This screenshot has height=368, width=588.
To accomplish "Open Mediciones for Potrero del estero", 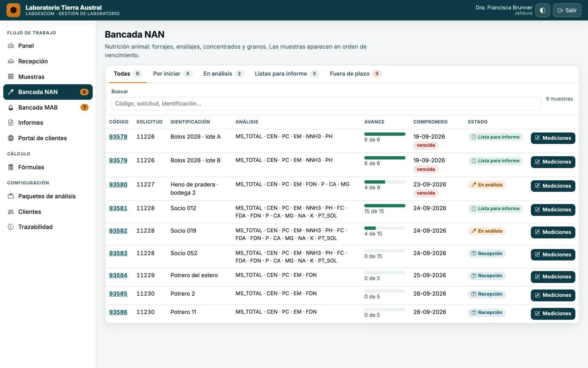I will click(553, 277).
